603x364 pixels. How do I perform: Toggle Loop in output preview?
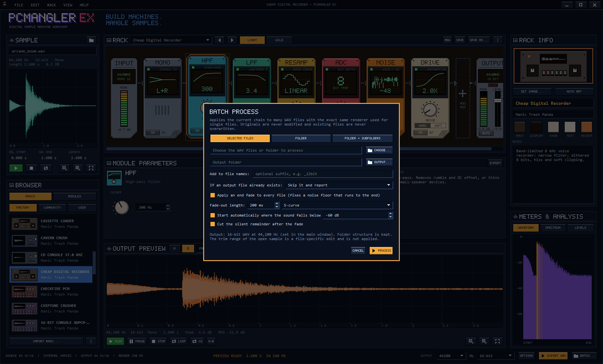179,341
